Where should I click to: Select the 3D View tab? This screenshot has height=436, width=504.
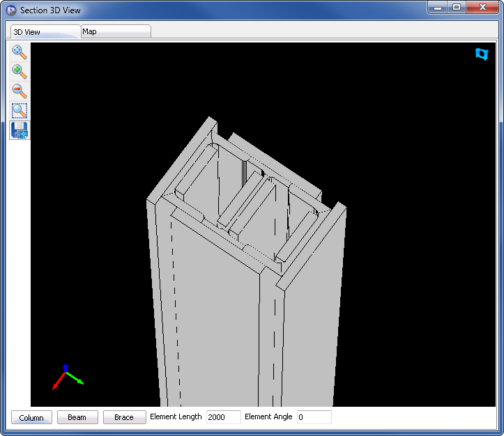(x=45, y=32)
